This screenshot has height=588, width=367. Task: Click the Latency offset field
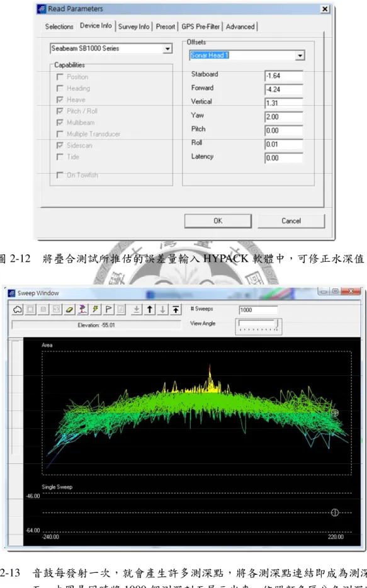click(x=283, y=158)
